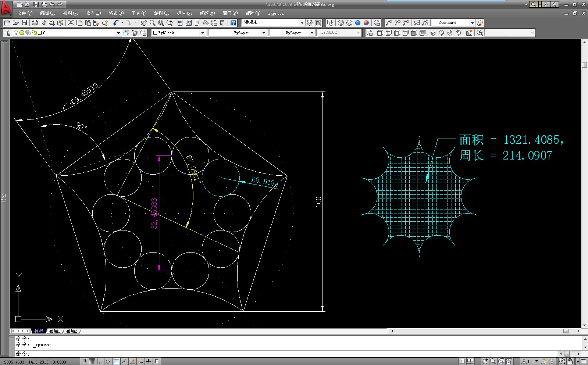Click layer 0 color swatch square
The height and width of the screenshot is (365, 588).
[x=40, y=33]
